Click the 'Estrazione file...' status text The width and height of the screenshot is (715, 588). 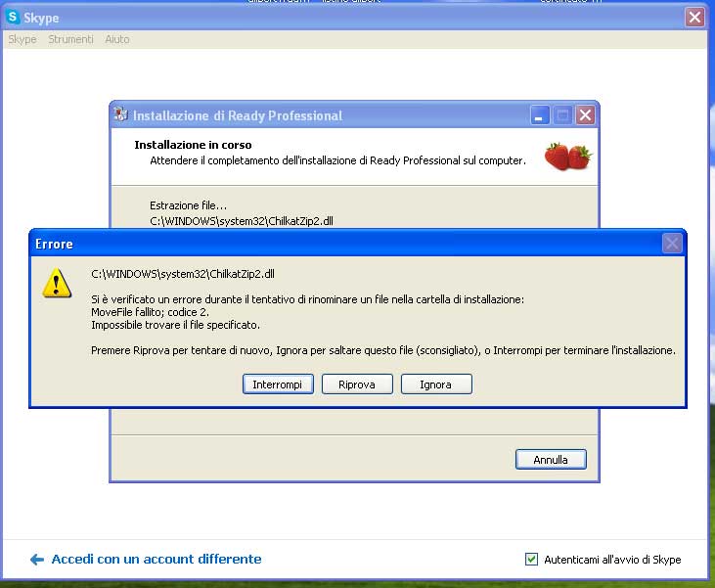tap(189, 205)
